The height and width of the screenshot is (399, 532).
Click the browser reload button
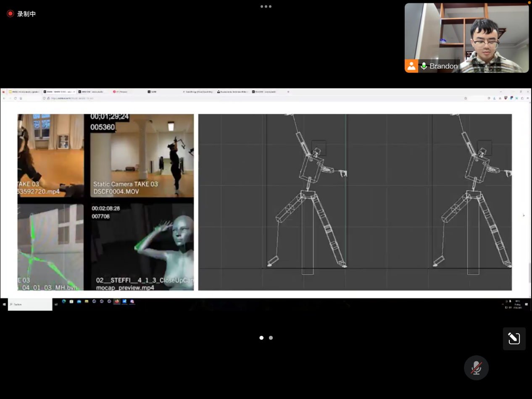click(15, 98)
